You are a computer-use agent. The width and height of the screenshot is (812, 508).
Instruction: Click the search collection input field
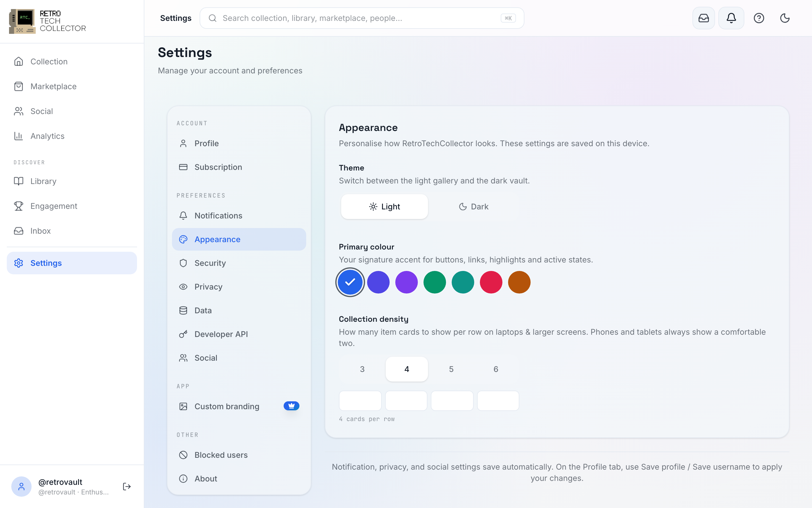coord(362,18)
